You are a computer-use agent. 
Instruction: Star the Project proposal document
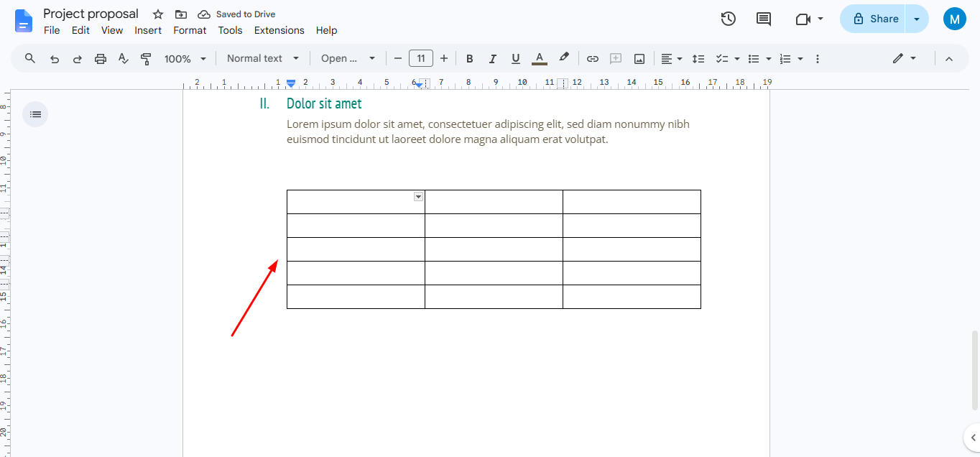(158, 14)
